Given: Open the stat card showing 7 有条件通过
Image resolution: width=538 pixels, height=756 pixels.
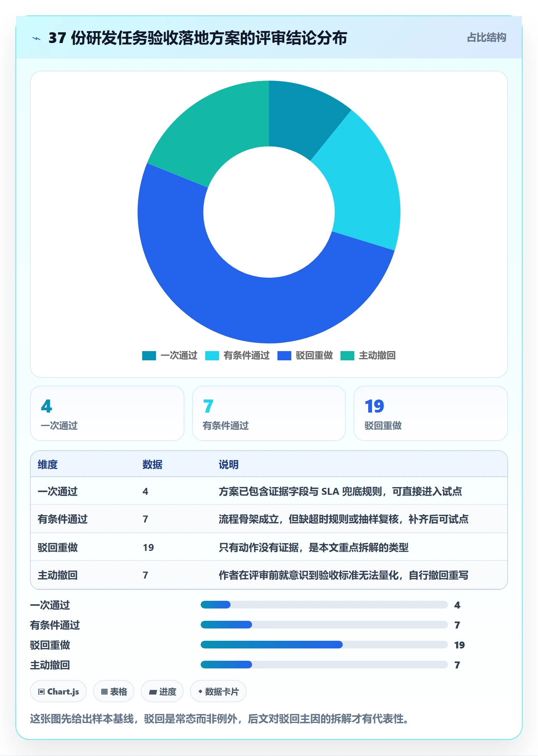Looking at the screenshot, I should pos(269,413).
